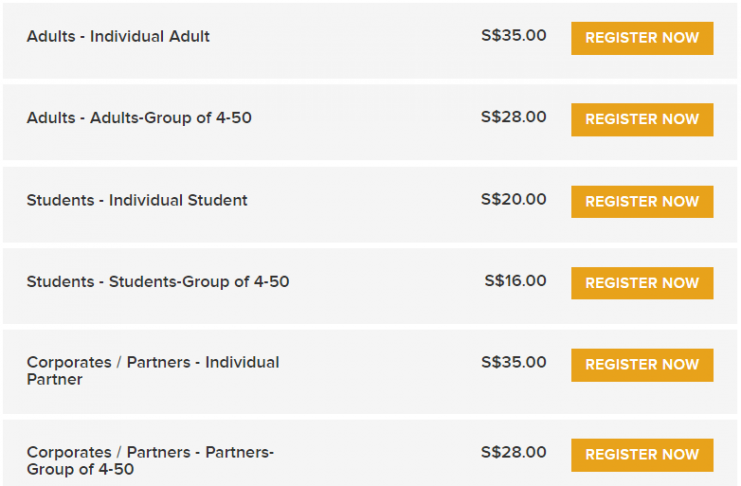Click the S$28.00 price for Adults-Group
The width and height of the screenshot is (741, 486).
pos(514,117)
